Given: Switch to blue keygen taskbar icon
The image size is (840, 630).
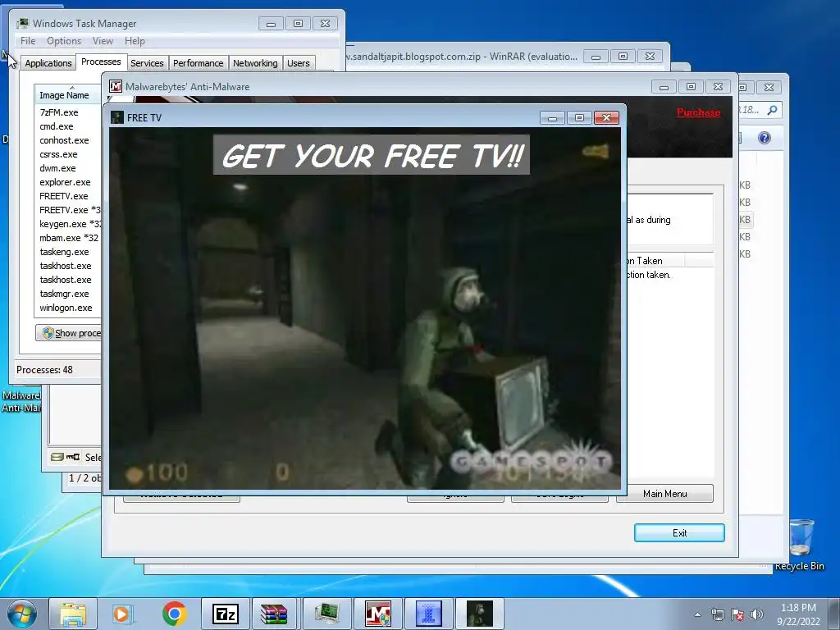Looking at the screenshot, I should point(428,614).
